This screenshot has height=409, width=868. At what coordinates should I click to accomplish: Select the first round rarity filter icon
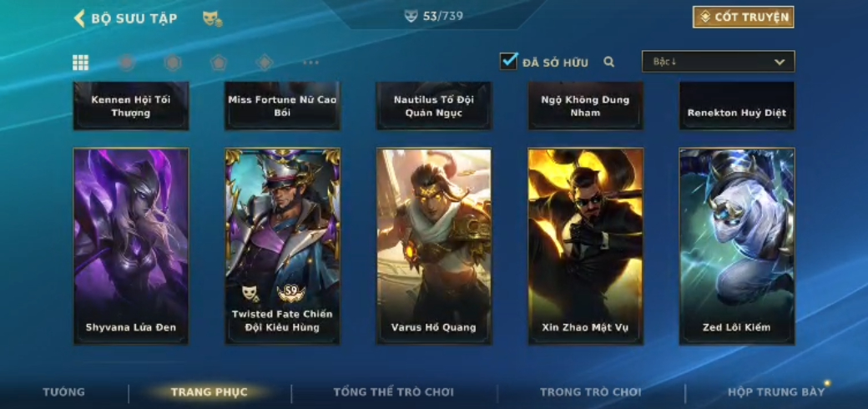127,63
